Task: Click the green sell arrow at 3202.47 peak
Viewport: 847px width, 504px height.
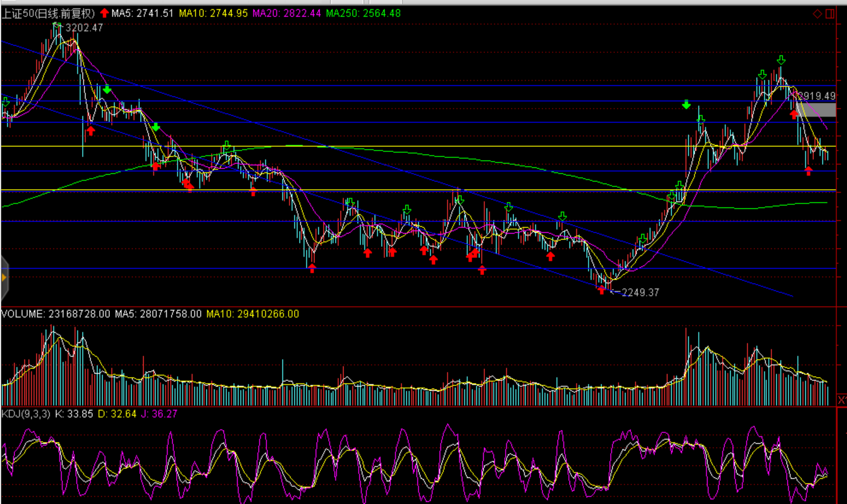Action: click(x=57, y=26)
